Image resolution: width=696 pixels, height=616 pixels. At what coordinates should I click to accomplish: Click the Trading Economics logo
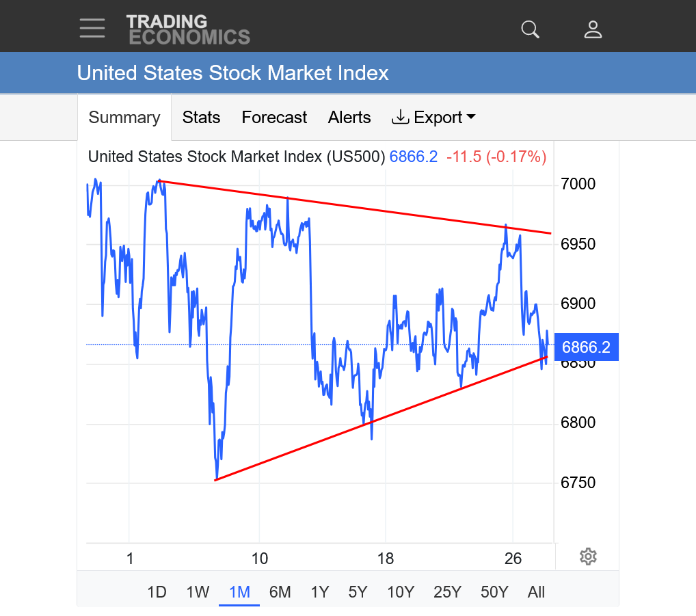tap(188, 29)
